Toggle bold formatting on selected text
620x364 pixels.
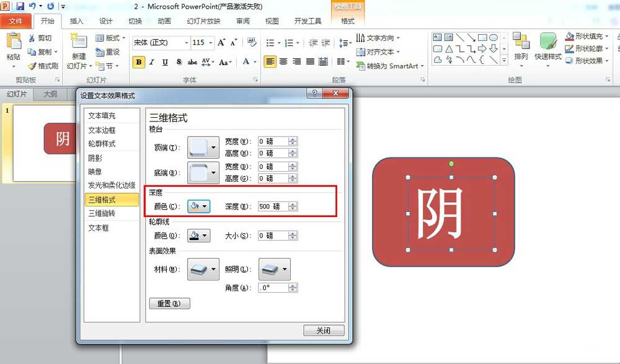pos(138,62)
